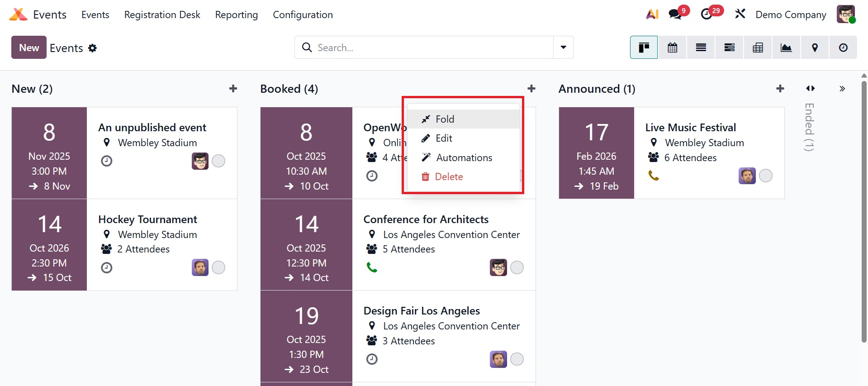This screenshot has height=386, width=868.
Task: Toggle state circle on An unpublished event
Action: pyautogui.click(x=218, y=161)
